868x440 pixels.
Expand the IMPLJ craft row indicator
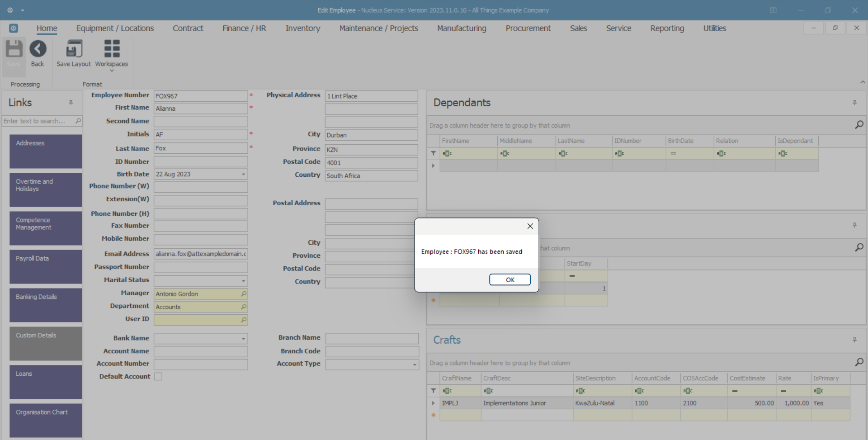433,403
